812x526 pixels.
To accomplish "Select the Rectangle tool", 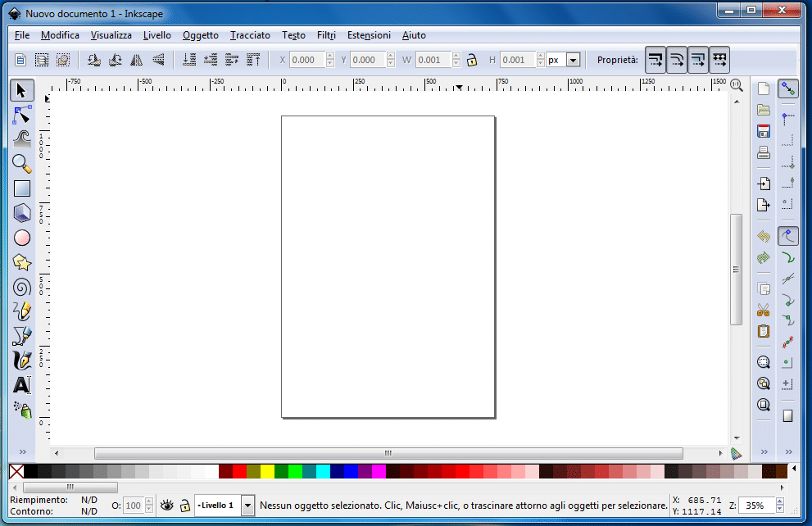I will 22,188.
